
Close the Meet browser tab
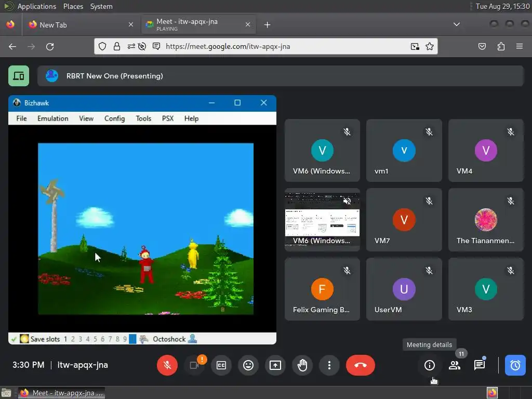[x=248, y=25]
